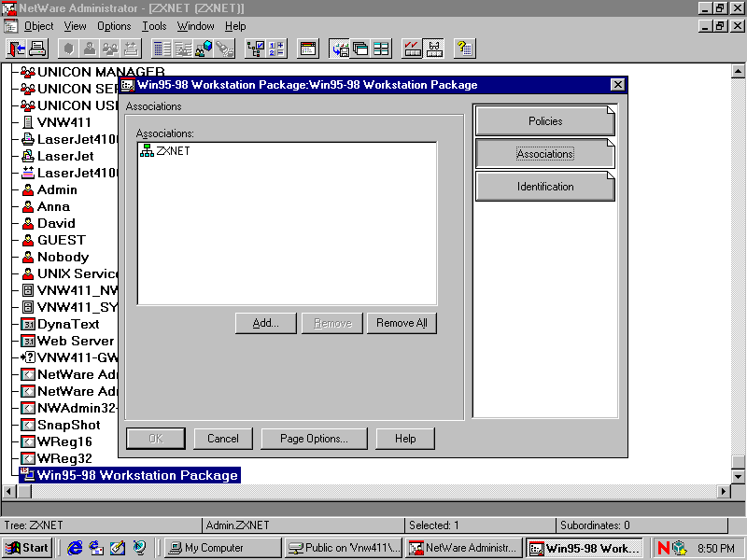Viewport: 747px width, 560px height.
Task: Click the horizontal scrollbar left arrow
Action: (9, 491)
